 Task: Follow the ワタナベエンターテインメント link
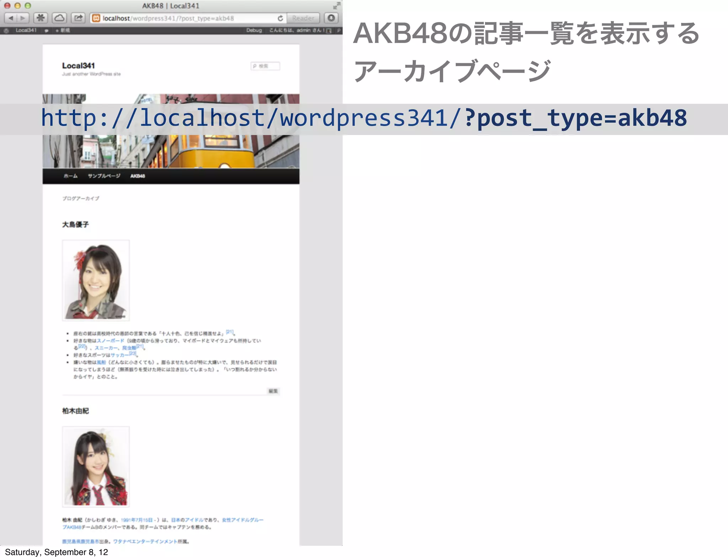145,542
